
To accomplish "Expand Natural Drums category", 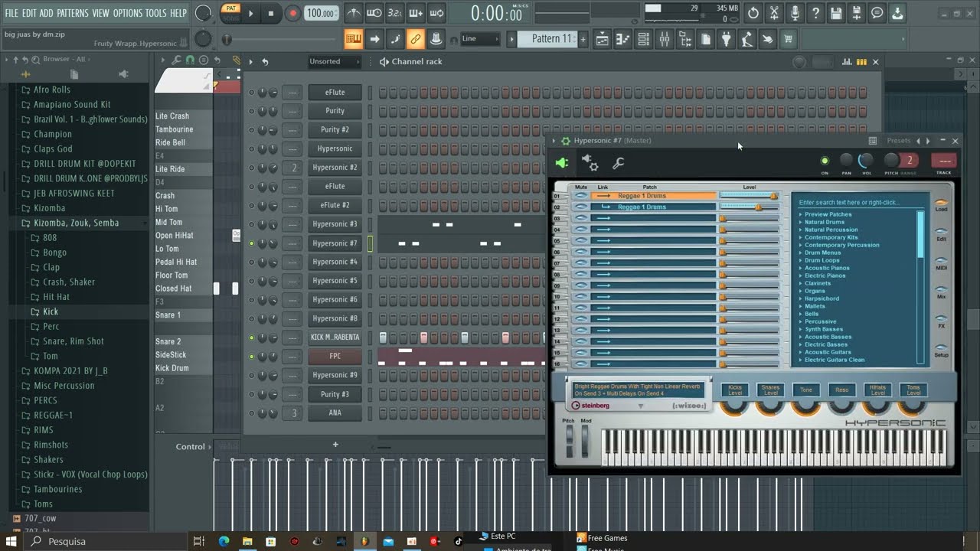I will coord(801,222).
